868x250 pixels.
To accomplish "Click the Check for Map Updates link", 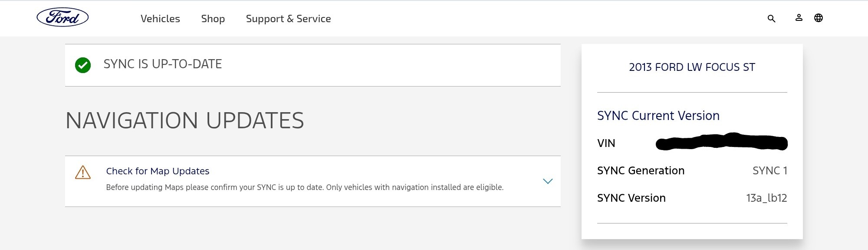I will pyautogui.click(x=158, y=171).
